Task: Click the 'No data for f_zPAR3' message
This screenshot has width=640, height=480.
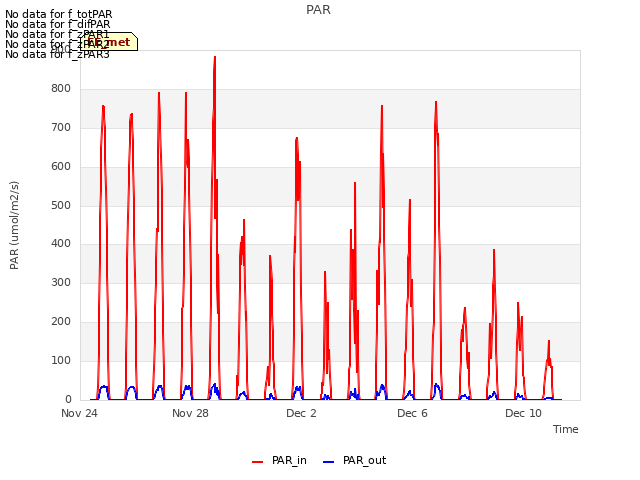Action: pos(57,54)
